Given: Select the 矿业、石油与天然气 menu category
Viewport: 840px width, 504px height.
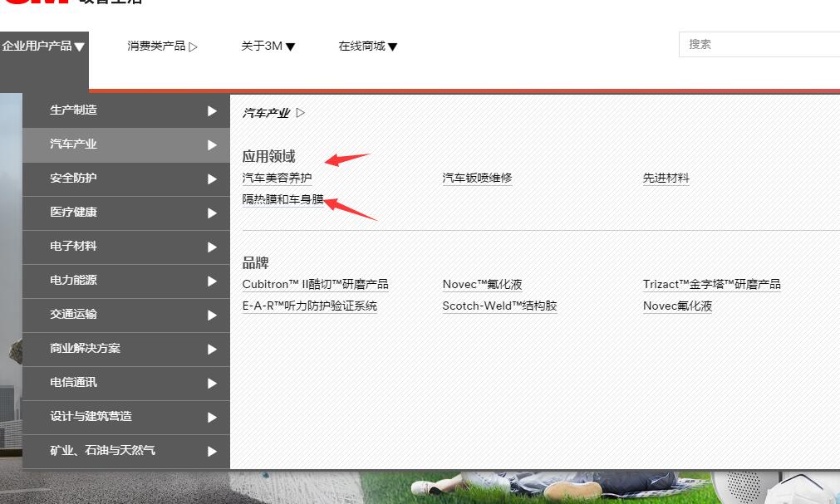Looking at the screenshot, I should tap(126, 450).
